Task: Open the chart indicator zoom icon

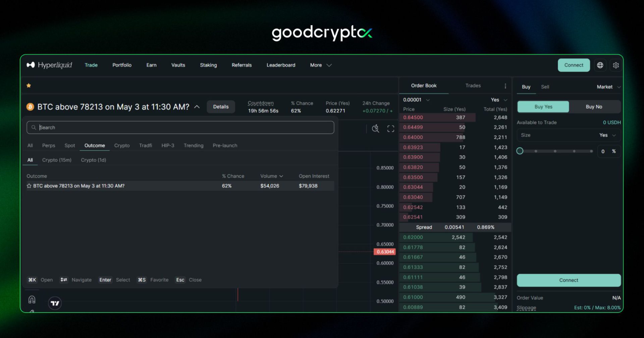Action: (375, 128)
